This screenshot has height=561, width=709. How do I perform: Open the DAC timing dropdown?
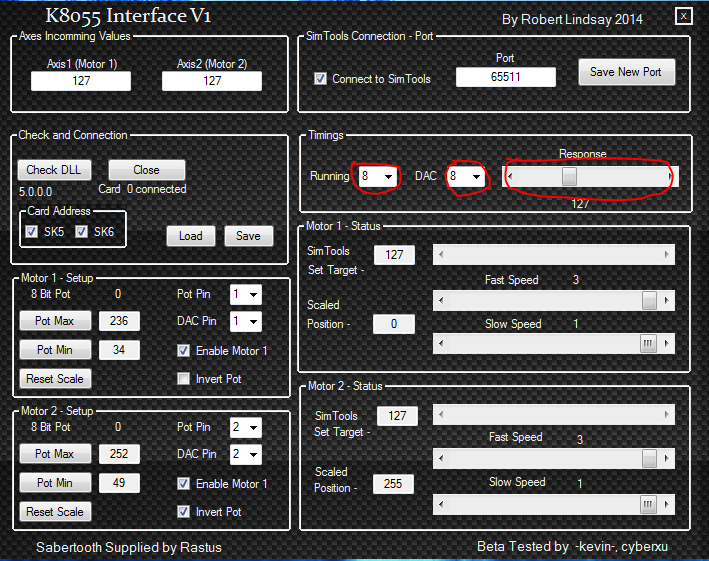[x=465, y=176]
